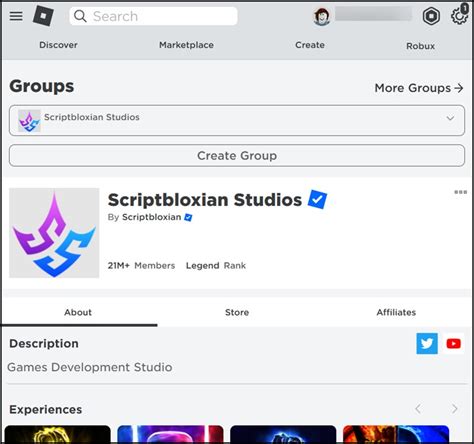The height and width of the screenshot is (444, 474).
Task: Focus the Search input field
Action: click(x=153, y=16)
